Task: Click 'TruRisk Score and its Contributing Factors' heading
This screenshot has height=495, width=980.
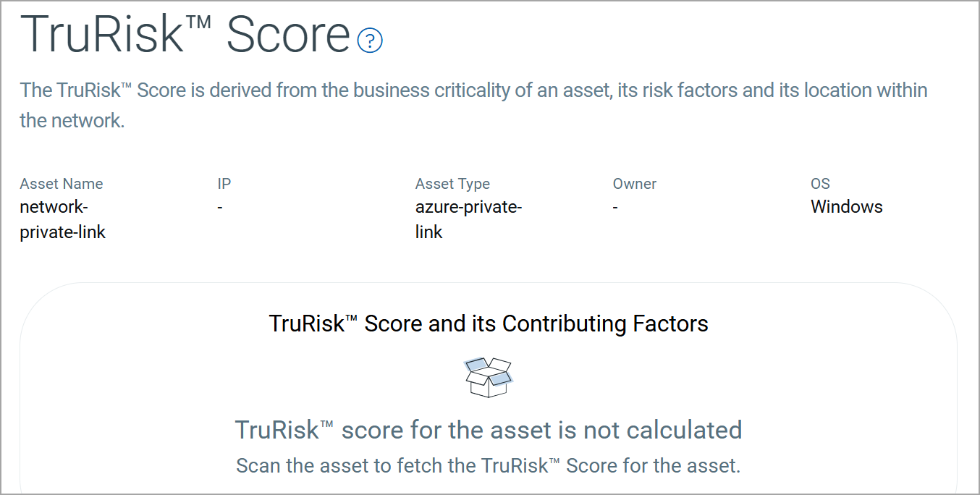Action: [x=489, y=323]
